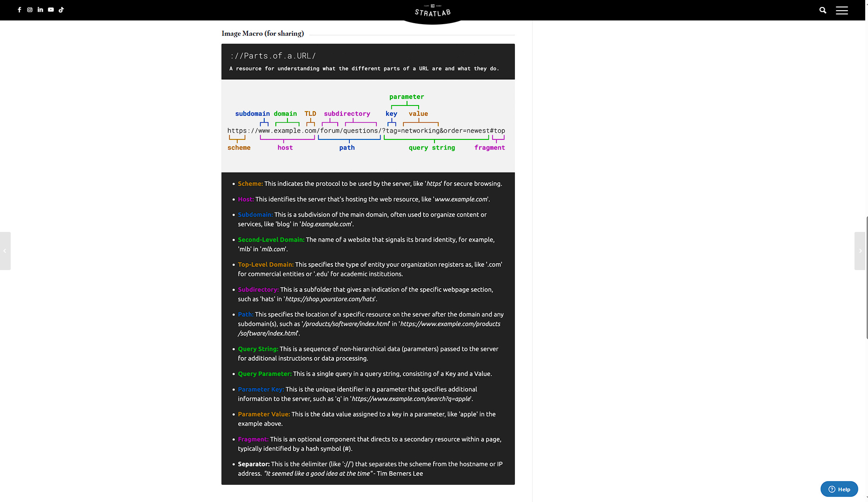
Task: Click 'Image Macro (for sharing)' heading
Action: pyautogui.click(x=263, y=33)
